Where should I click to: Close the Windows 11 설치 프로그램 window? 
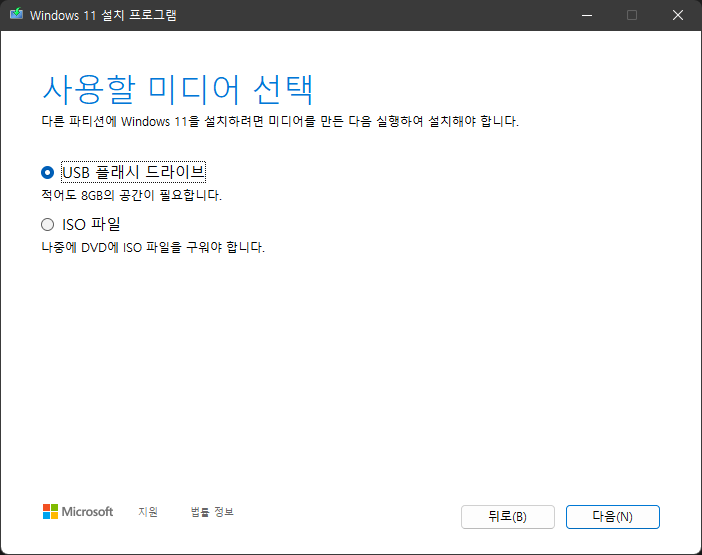pos(678,15)
